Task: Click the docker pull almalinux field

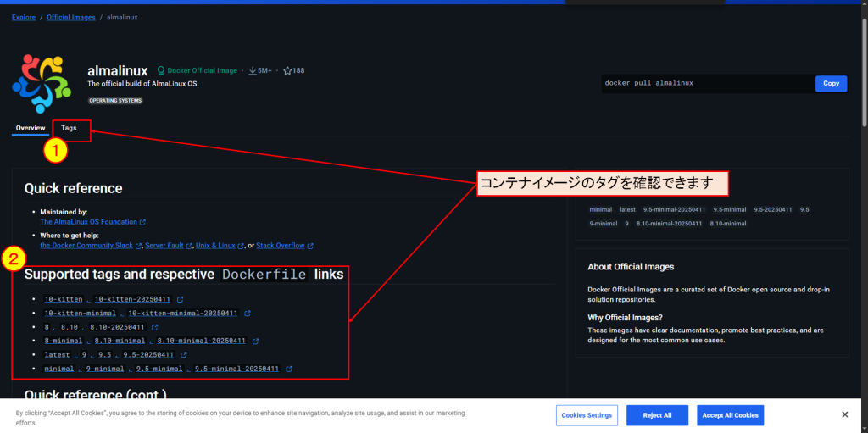Action: coord(708,83)
